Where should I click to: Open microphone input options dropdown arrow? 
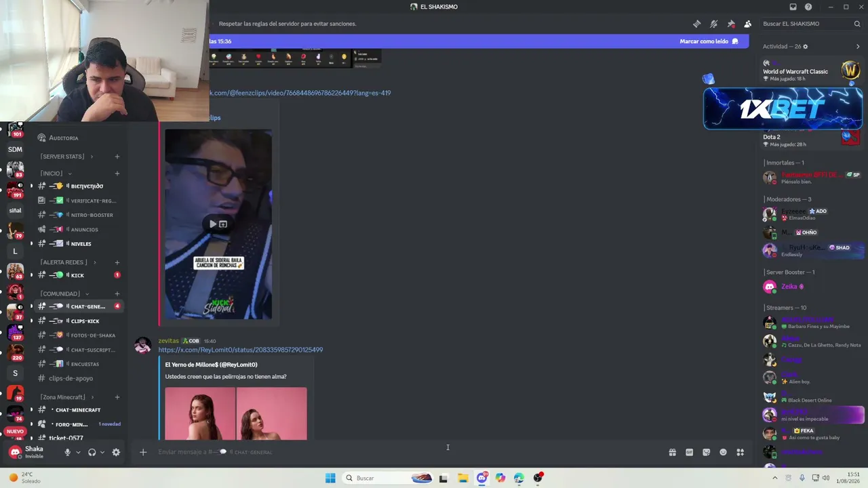(x=77, y=452)
